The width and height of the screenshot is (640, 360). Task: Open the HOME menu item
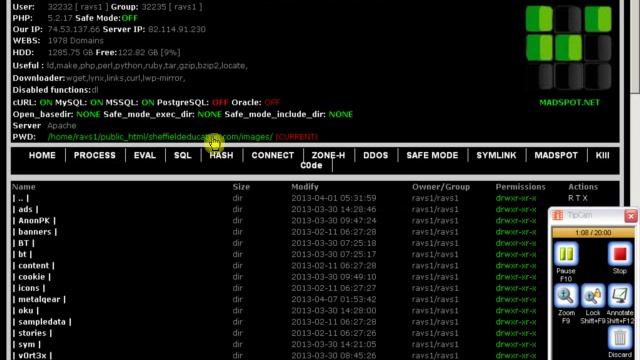pyautogui.click(x=42, y=155)
